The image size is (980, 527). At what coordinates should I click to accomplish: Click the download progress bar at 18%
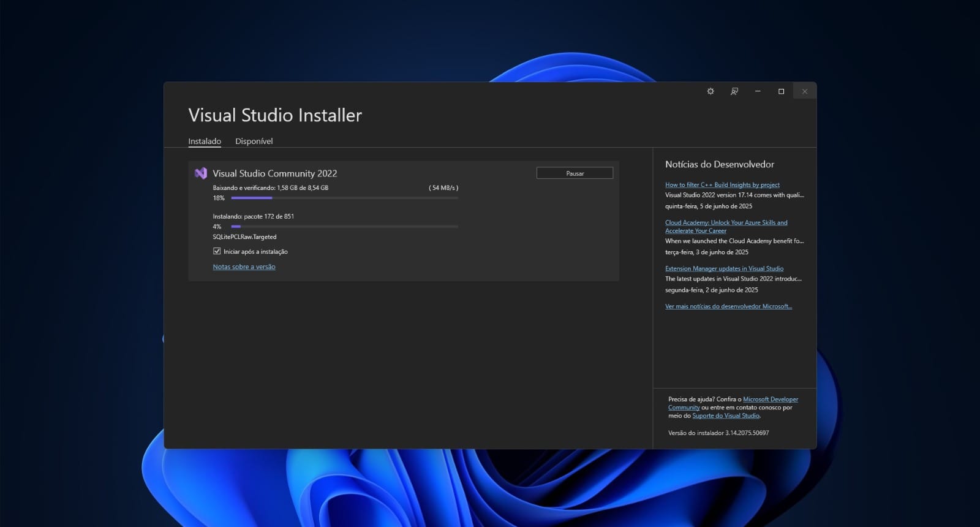pyautogui.click(x=344, y=198)
